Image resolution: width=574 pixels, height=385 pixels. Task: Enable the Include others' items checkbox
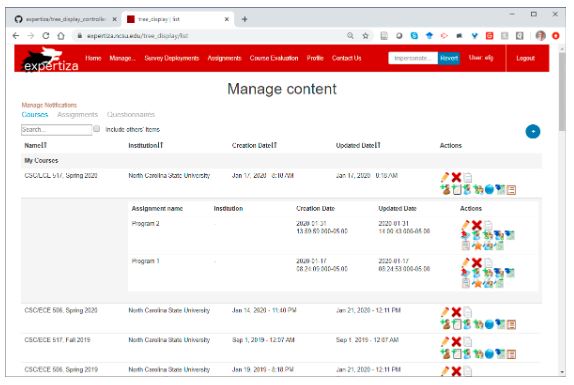(x=96, y=129)
